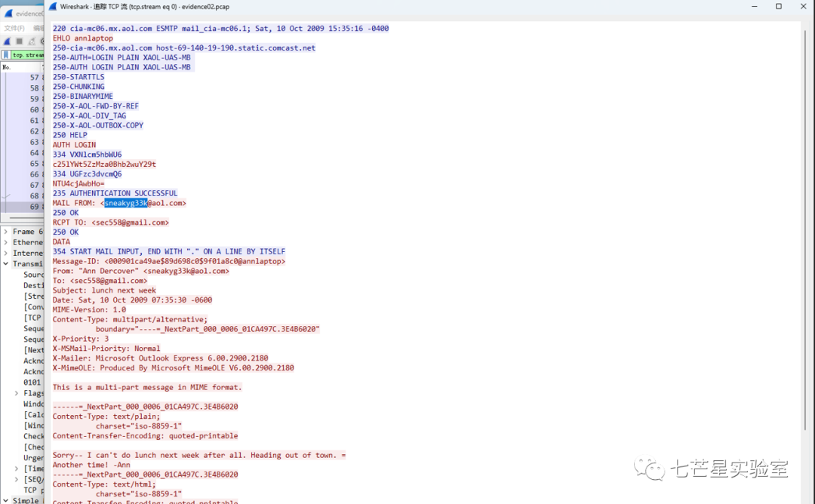Click the Wireshark logo in the background evidence window title bar
The image size is (815, 504).
click(8, 14)
